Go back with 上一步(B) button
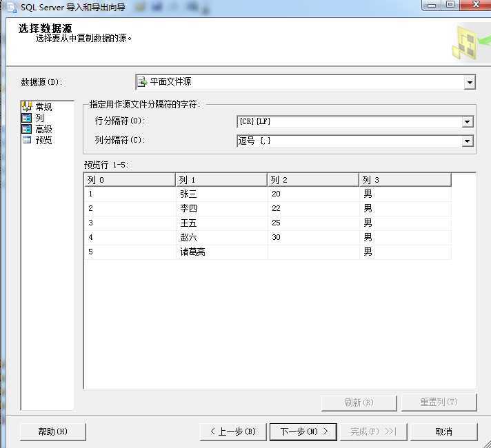Viewport: 491px width, 448px height. pos(233,431)
